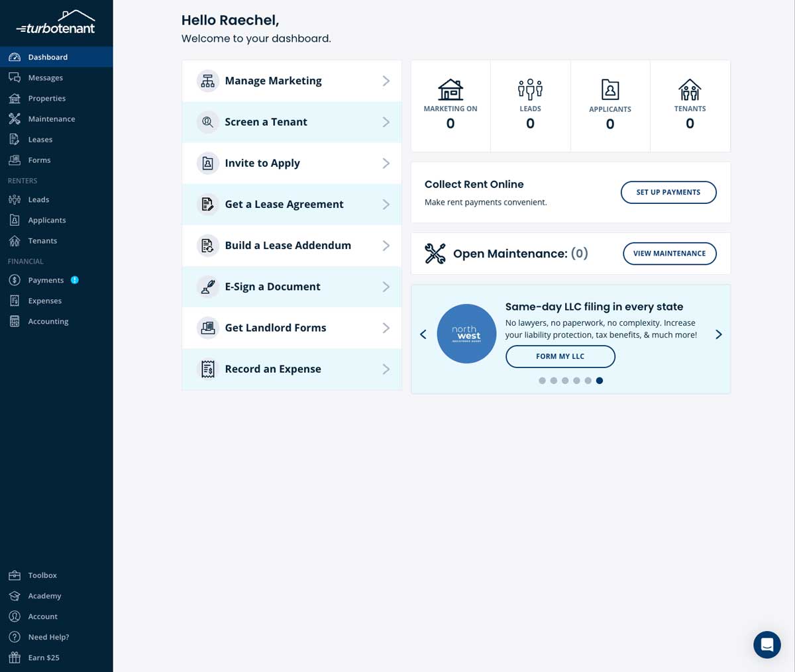Click the FORM MY LLC button
Image resolution: width=795 pixels, height=672 pixels.
560,356
